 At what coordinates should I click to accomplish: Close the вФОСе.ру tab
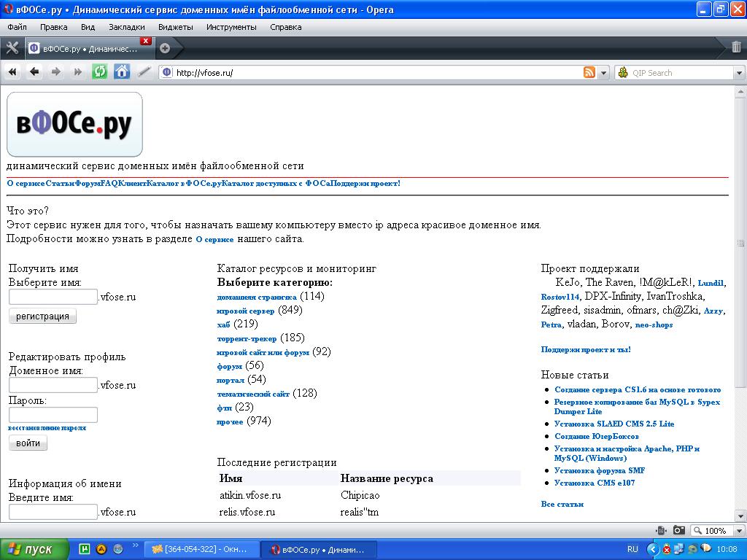click(146, 41)
